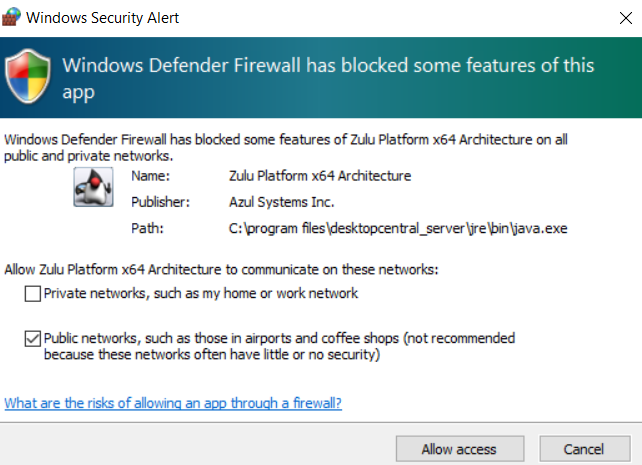Click the Path field label
This screenshot has height=465, width=642.
pyautogui.click(x=146, y=228)
